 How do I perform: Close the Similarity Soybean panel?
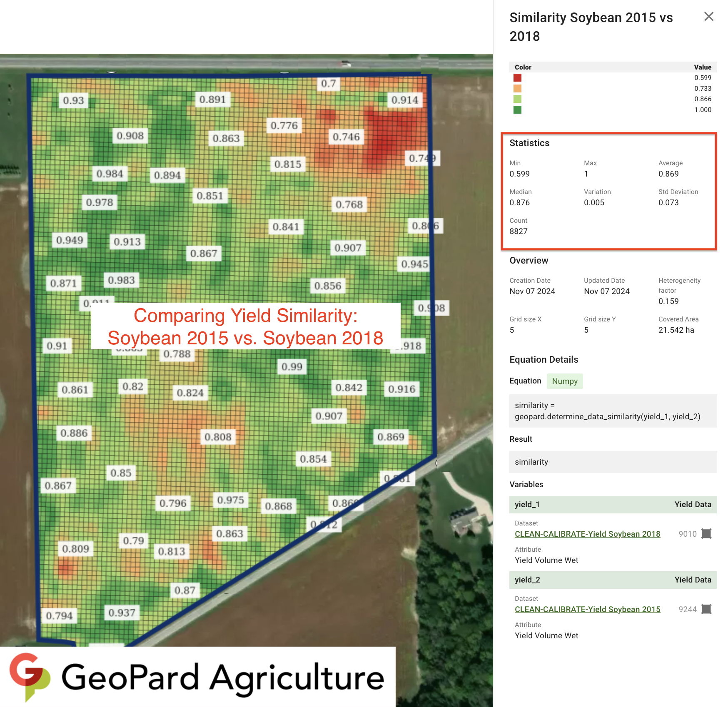click(708, 17)
